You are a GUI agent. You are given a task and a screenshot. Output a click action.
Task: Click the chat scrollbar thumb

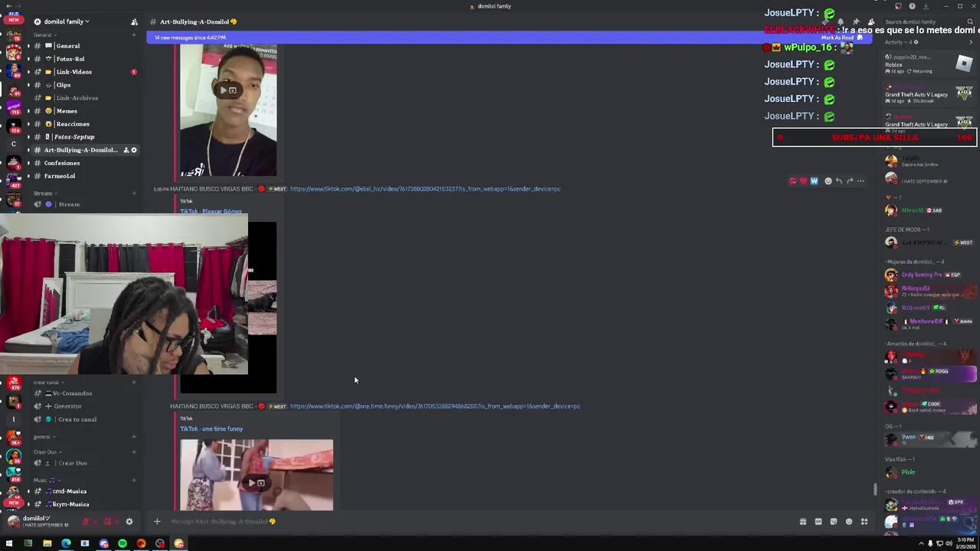[876, 490]
